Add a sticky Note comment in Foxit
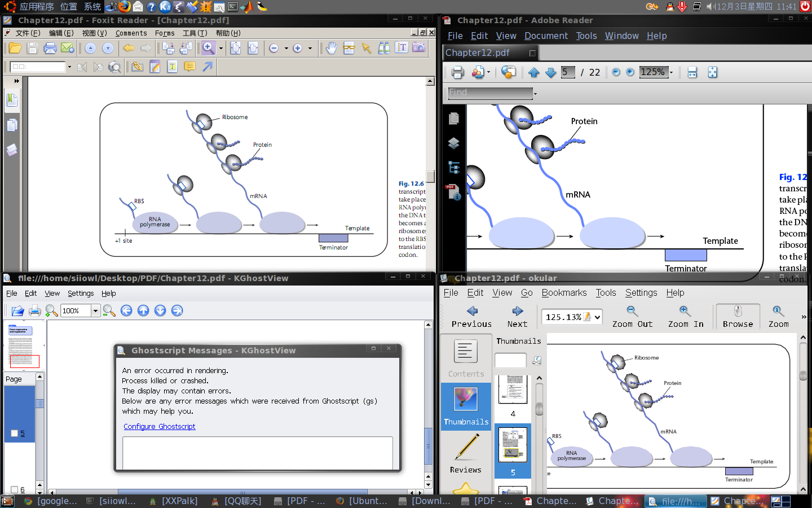This screenshot has width=812, height=508. pos(190,67)
